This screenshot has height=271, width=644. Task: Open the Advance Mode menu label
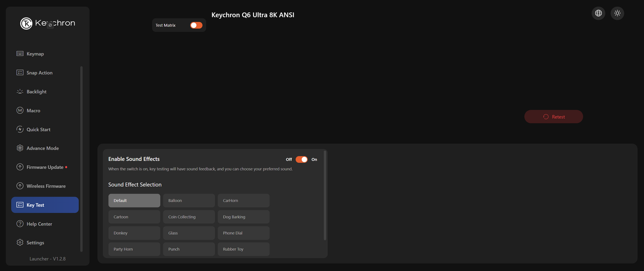[43, 148]
